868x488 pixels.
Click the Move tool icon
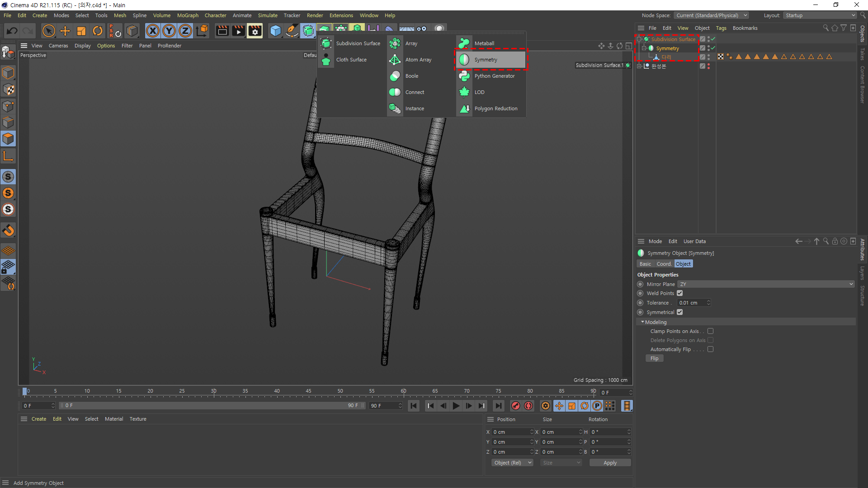(65, 31)
